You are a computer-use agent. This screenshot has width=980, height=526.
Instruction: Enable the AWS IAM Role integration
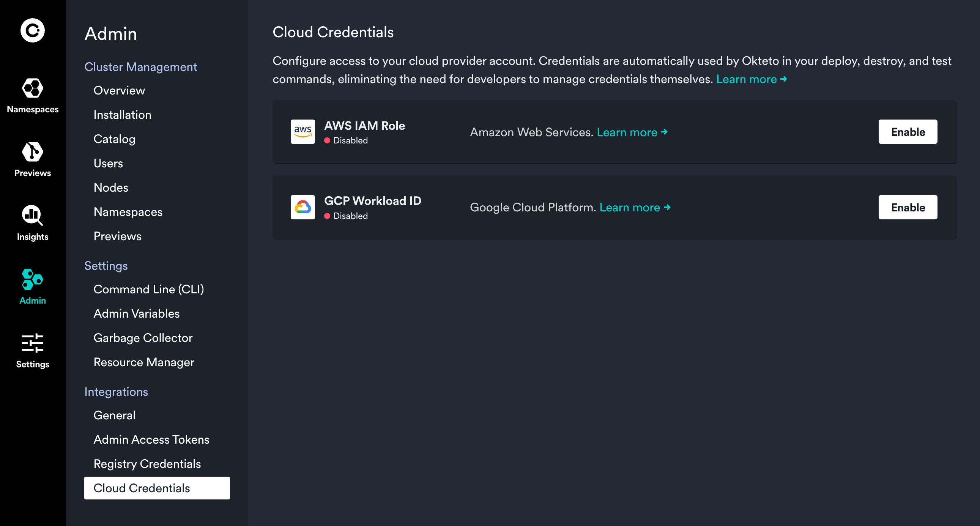tap(908, 132)
